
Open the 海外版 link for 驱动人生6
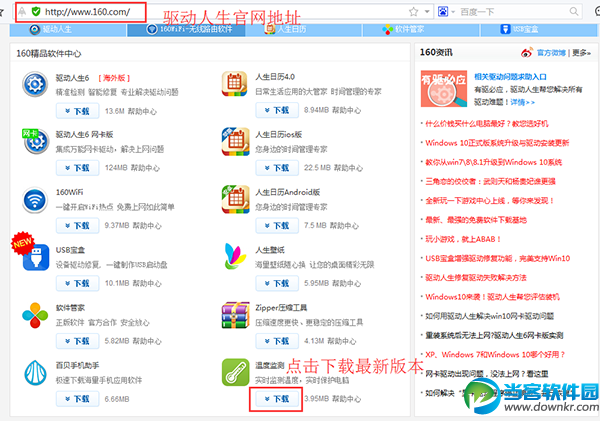coord(114,78)
